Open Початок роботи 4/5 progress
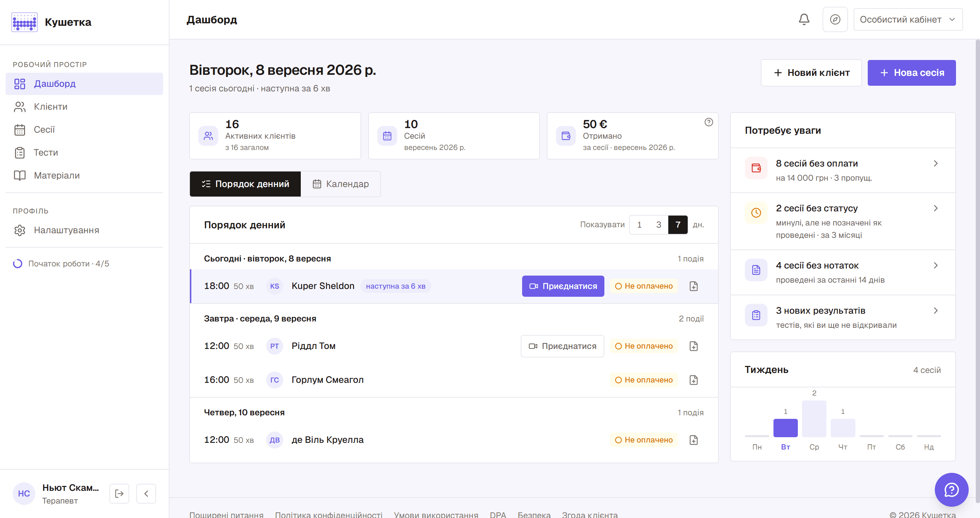Screen dimensions: 980x518 pos(61,264)
